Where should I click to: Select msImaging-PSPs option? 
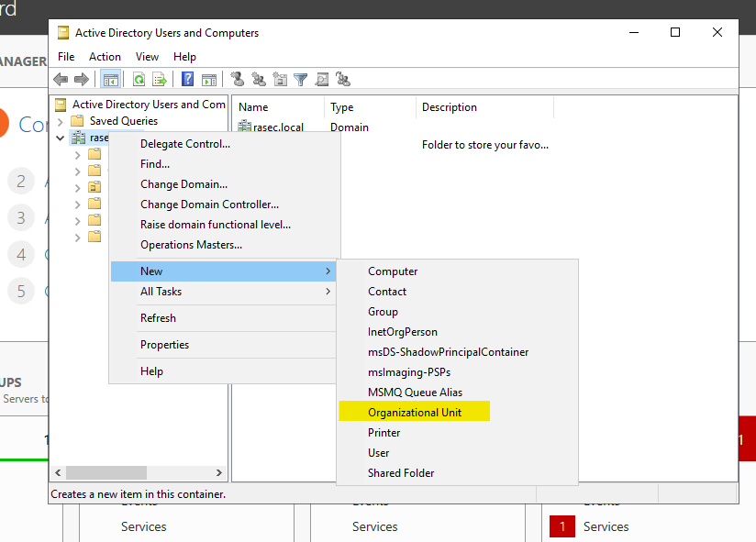click(x=457, y=372)
